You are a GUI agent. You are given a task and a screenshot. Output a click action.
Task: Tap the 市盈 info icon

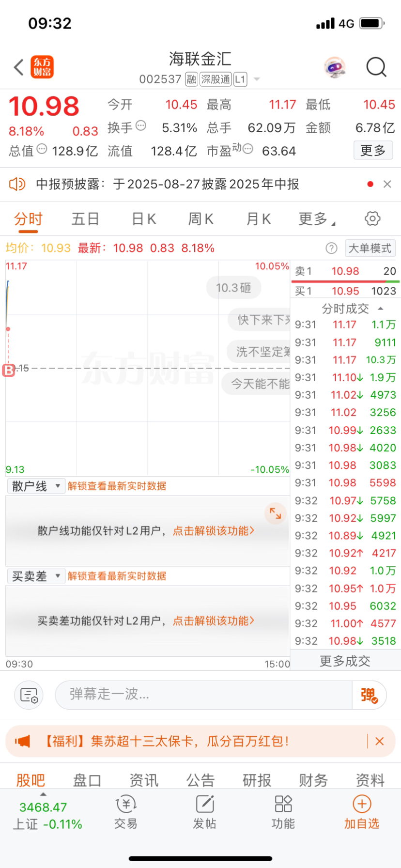tap(247, 149)
